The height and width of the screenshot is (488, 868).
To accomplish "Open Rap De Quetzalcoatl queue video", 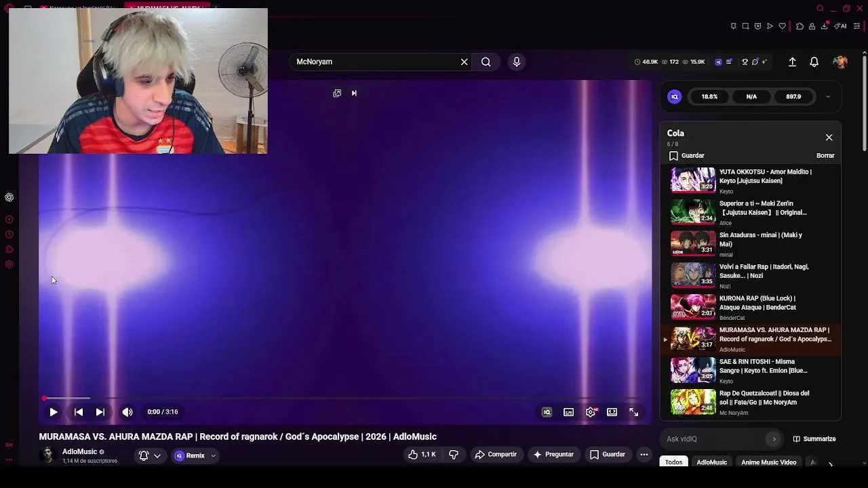I will tap(751, 403).
